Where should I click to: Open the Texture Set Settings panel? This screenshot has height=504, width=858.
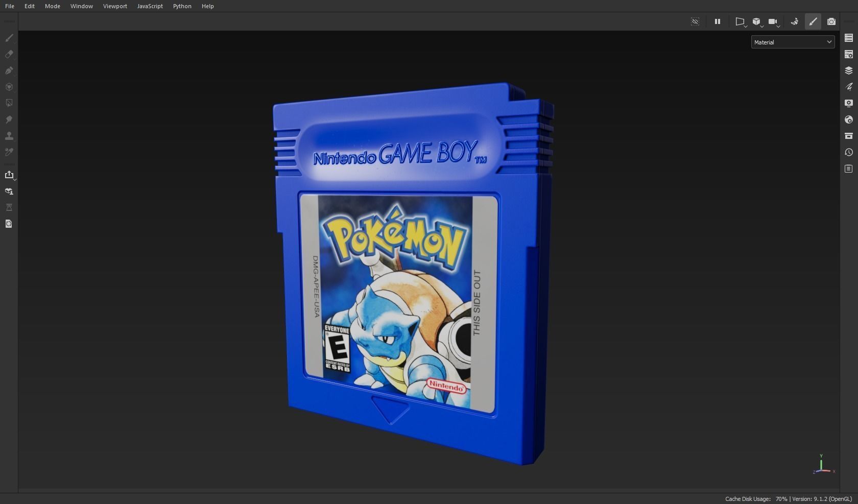tap(849, 54)
